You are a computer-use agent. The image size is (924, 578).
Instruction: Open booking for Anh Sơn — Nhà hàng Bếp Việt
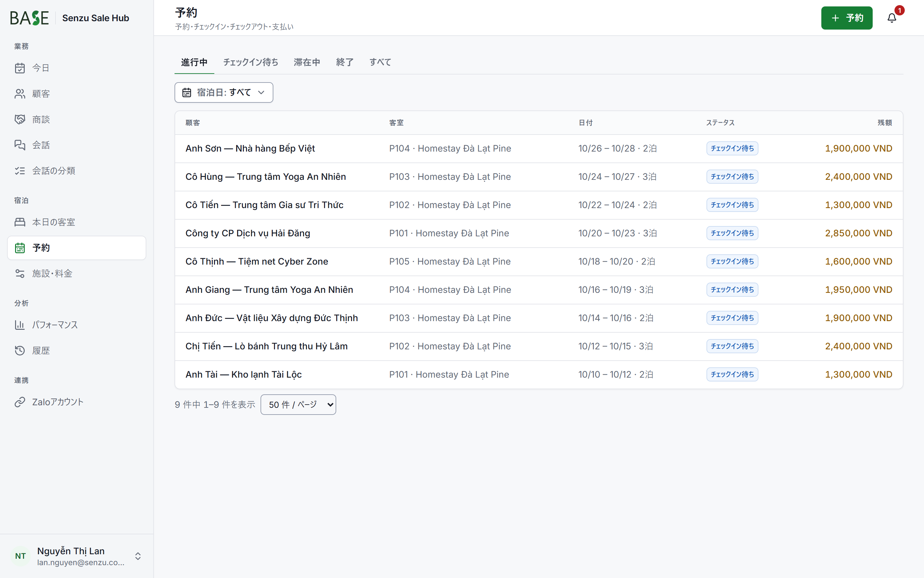tap(539, 148)
